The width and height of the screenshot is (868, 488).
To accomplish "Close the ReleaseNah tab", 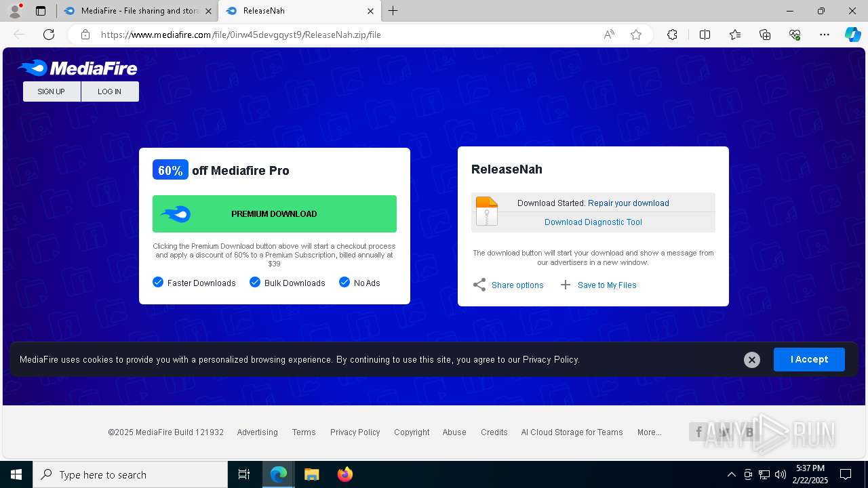I will tap(370, 11).
